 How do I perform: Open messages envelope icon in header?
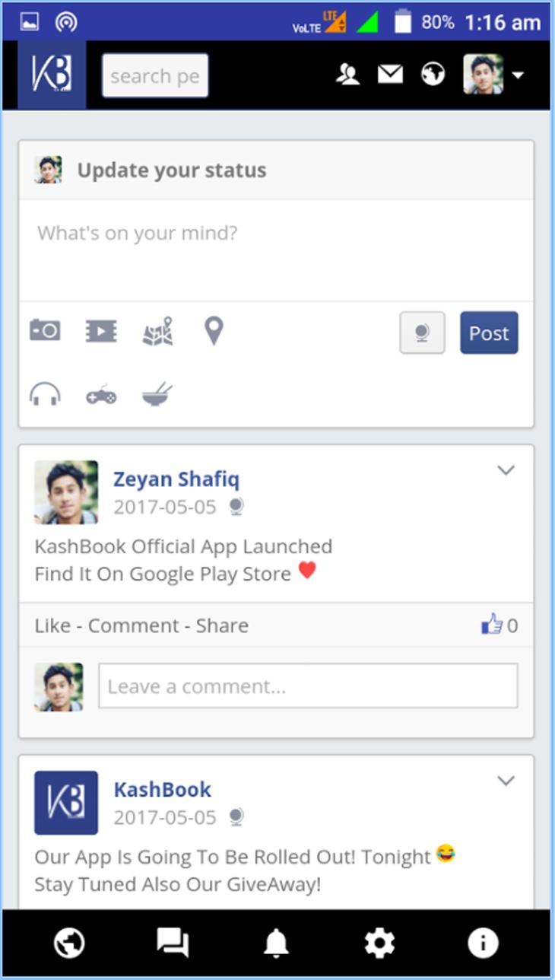(x=390, y=75)
